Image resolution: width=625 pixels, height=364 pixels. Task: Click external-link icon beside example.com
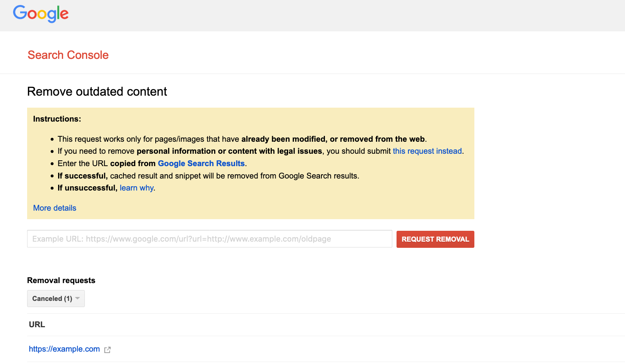[108, 350]
